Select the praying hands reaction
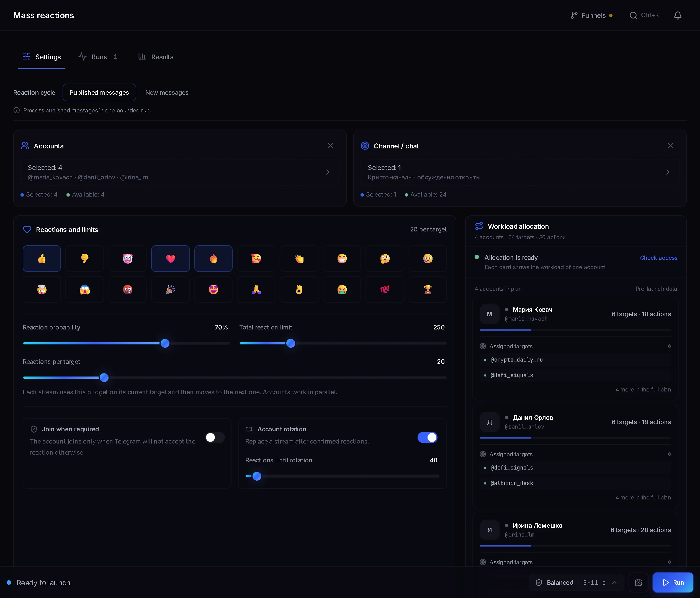 [x=256, y=290]
